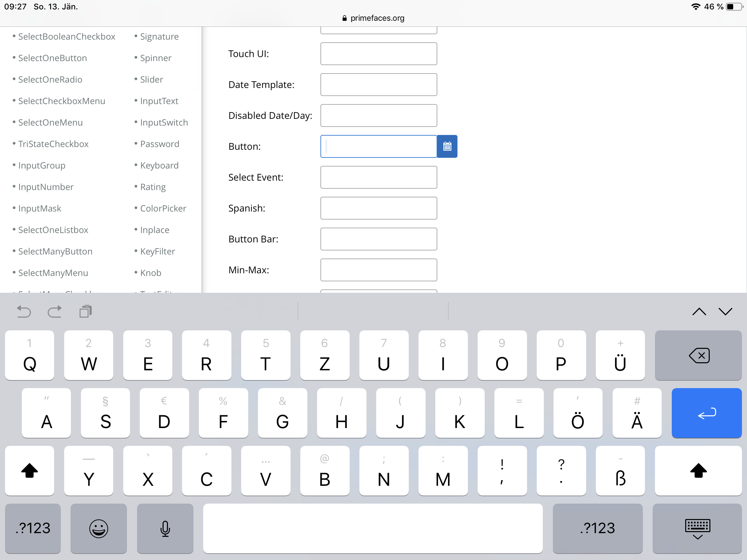747x560 pixels.
Task: Open the calendar popup button
Action: (x=447, y=146)
